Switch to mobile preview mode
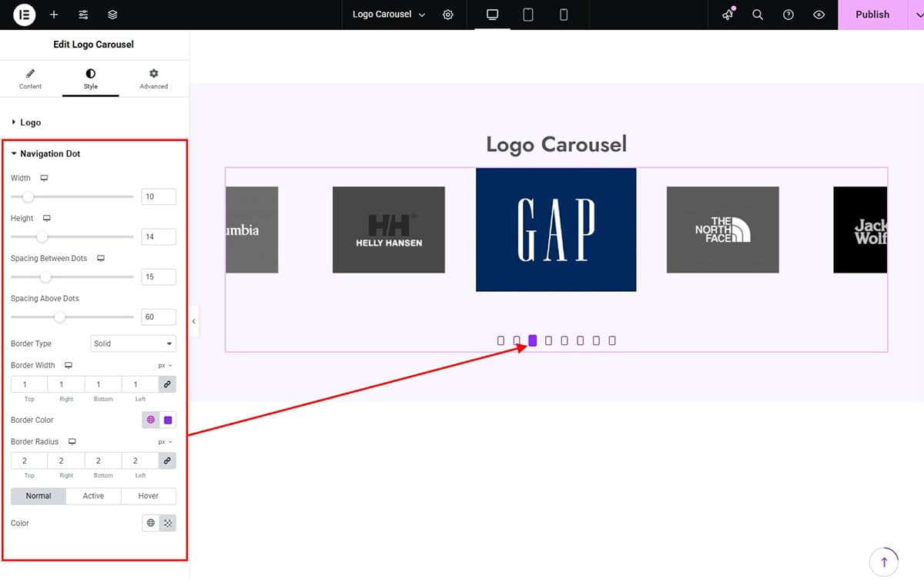This screenshot has width=924, height=580. coord(564,15)
